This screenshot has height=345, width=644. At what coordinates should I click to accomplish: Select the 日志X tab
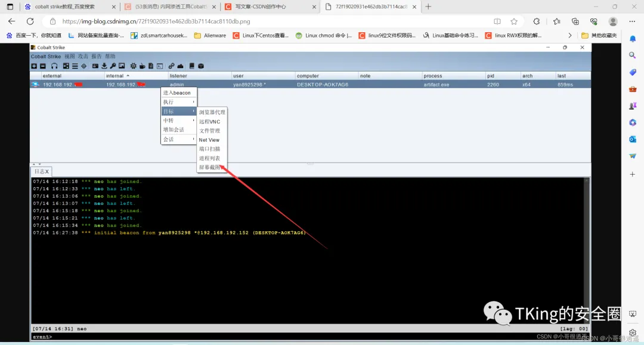41,172
